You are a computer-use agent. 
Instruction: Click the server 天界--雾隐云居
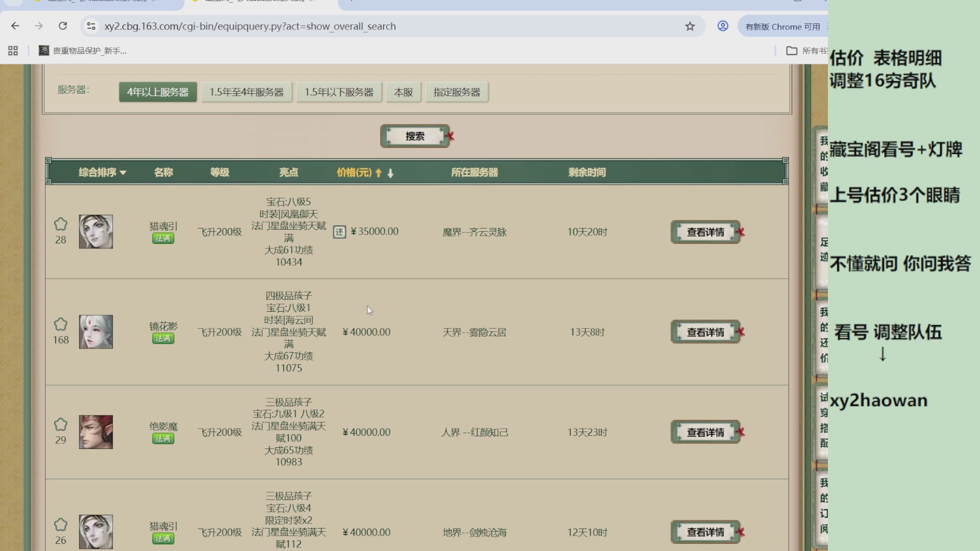point(475,332)
